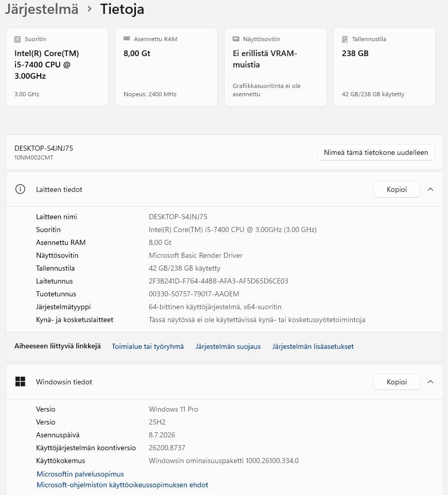This screenshot has width=448, height=495.
Task: Click the Suoritin processor icon
Action: click(18, 39)
